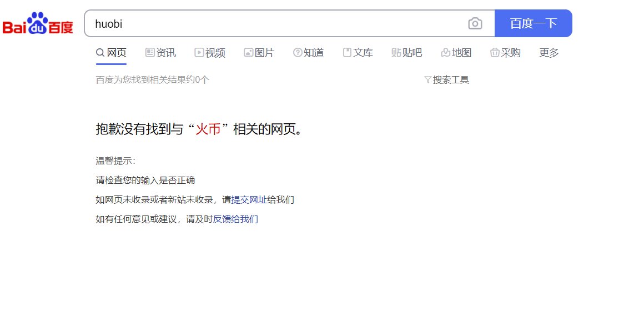Open the Baidu logo homepage link
The image size is (644, 326).
38,23
